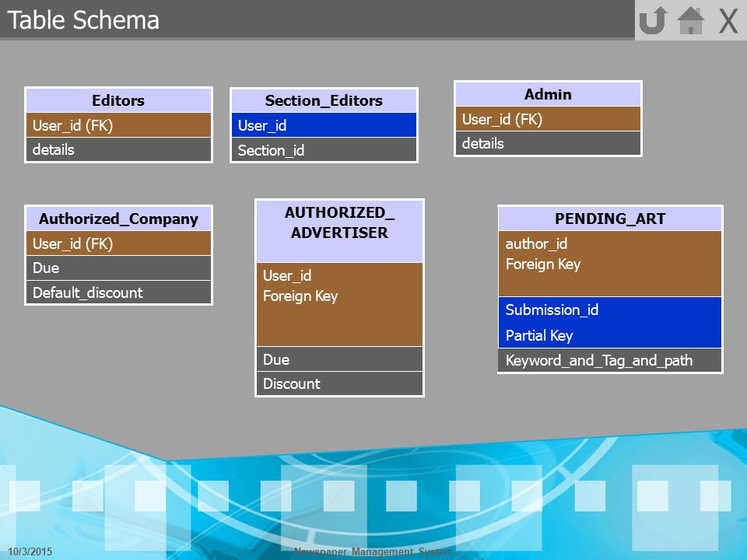Image resolution: width=747 pixels, height=560 pixels.
Task: Click User_id (FK) in Editors table
Action: (x=118, y=125)
